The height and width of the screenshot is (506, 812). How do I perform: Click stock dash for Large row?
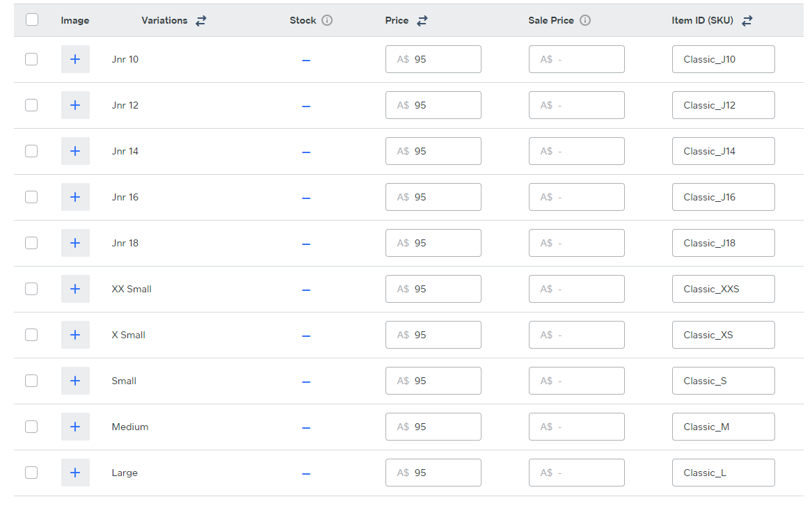[306, 474]
